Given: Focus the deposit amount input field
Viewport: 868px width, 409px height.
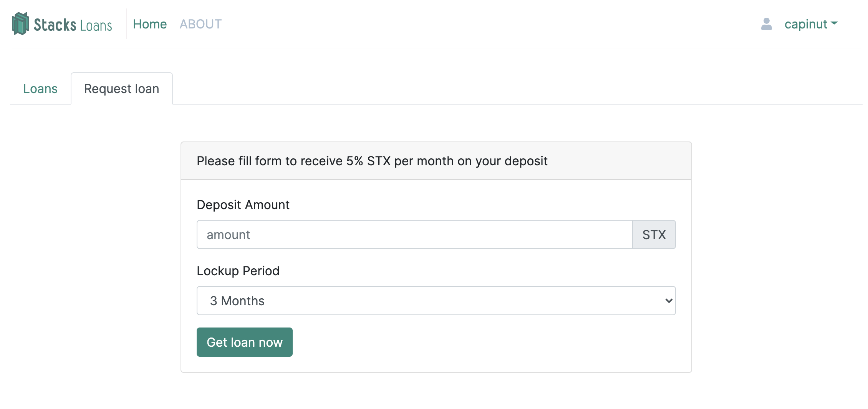Looking at the screenshot, I should (x=415, y=234).
